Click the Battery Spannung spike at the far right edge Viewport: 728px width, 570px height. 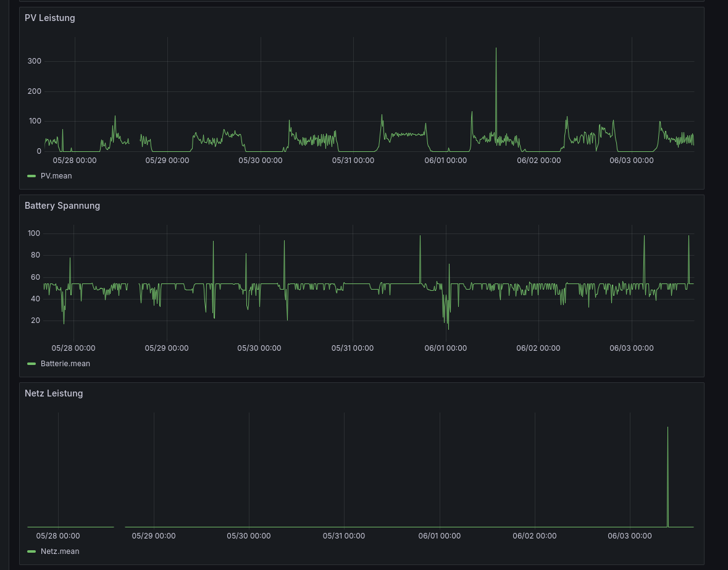tap(688, 237)
